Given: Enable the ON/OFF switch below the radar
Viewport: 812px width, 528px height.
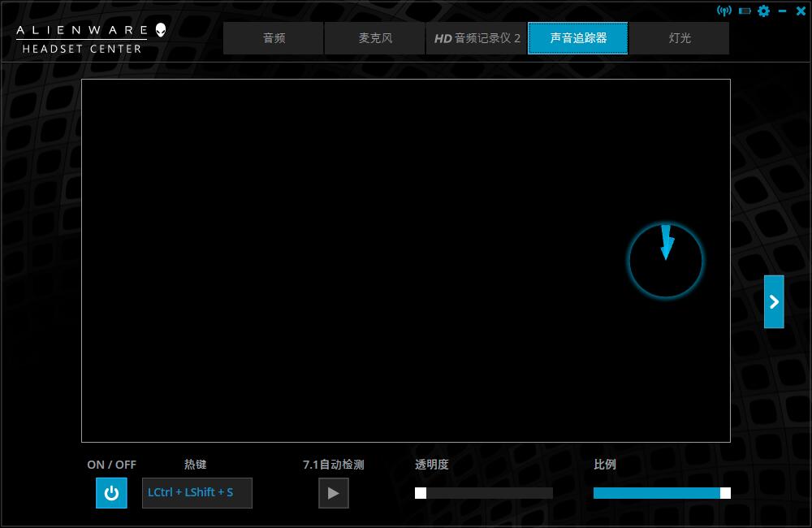Looking at the screenshot, I should [111, 492].
